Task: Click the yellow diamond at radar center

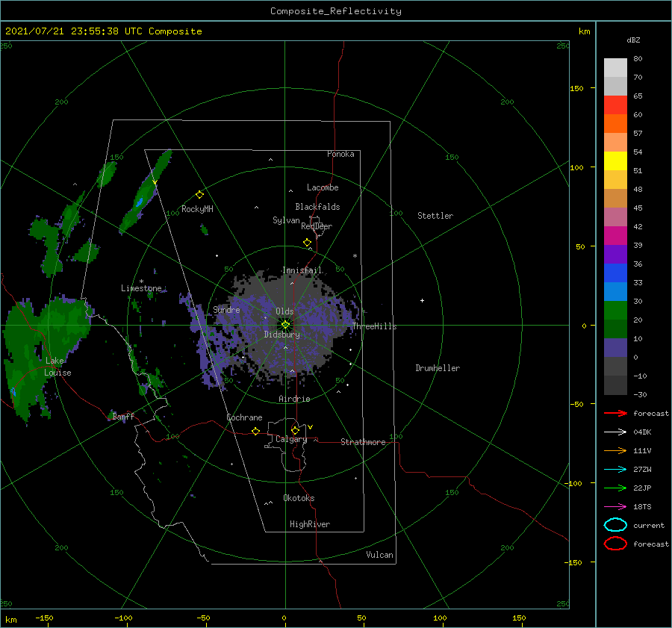Action: (x=285, y=325)
